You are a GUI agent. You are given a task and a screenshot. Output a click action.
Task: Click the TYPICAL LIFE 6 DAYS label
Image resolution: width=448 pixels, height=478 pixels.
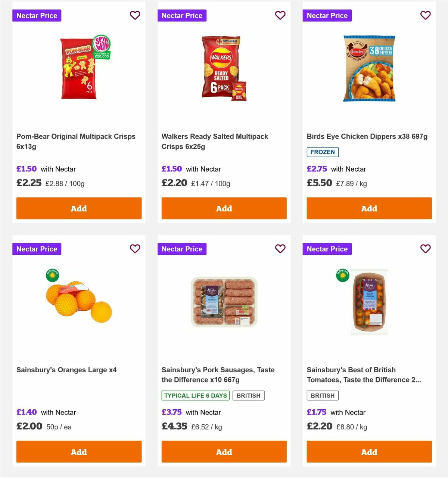(196, 395)
